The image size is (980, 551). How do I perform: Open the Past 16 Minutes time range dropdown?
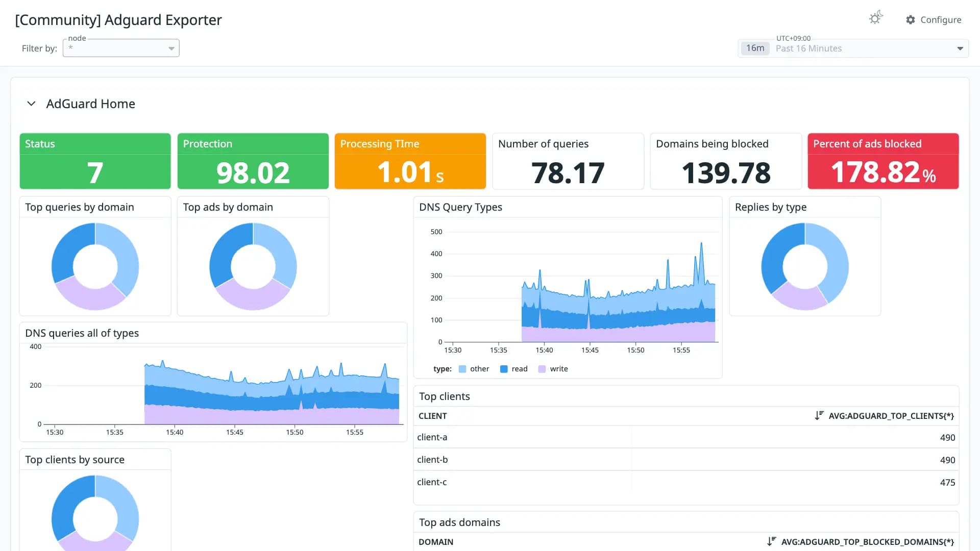pyautogui.click(x=853, y=48)
